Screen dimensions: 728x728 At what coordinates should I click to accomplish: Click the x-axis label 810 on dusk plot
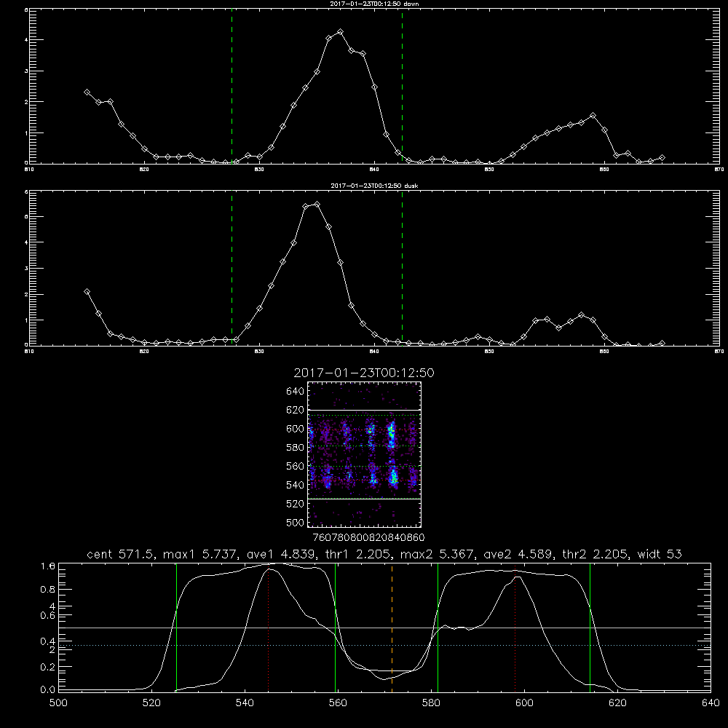point(29,352)
